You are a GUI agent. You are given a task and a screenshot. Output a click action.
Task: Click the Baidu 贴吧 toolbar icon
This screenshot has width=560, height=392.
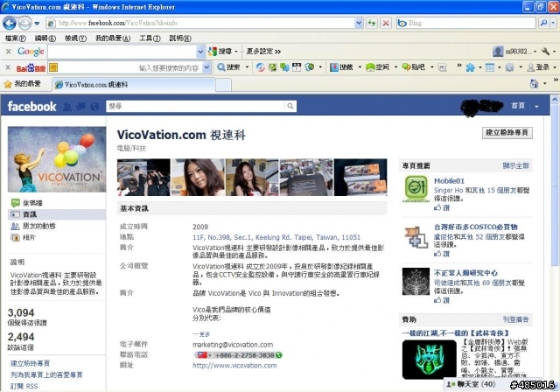(x=414, y=67)
